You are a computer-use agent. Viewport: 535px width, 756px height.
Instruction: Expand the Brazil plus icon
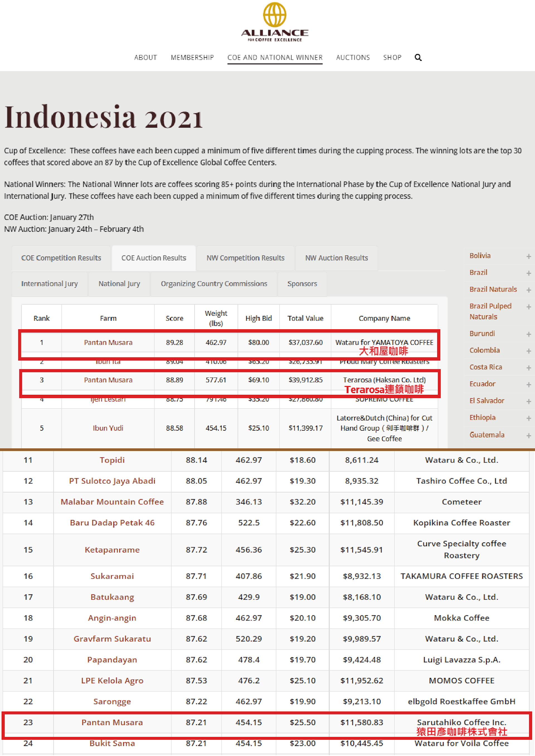(528, 273)
